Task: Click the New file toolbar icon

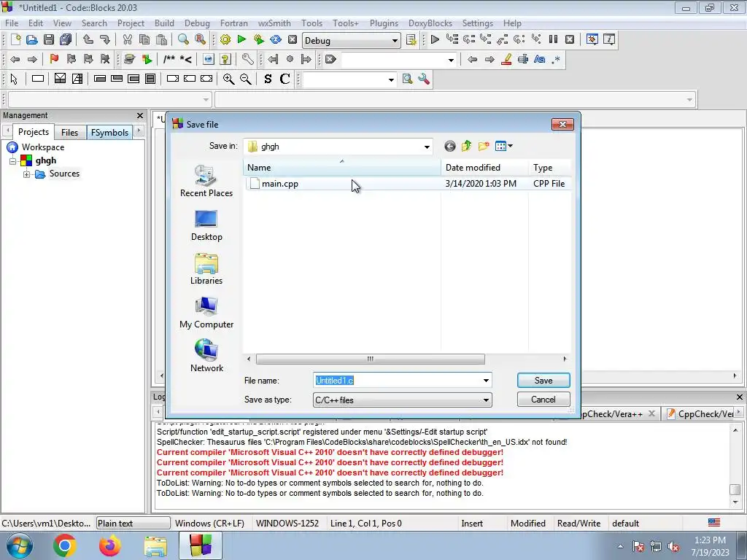Action: [x=16, y=39]
